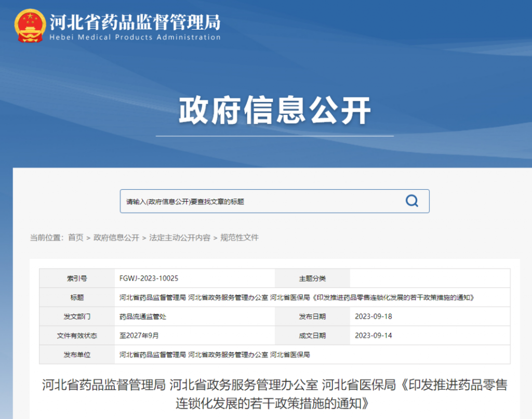Click the publish date 2023-09-18
Image resolution: width=532 pixels, height=419 pixels.
pyautogui.click(x=374, y=317)
